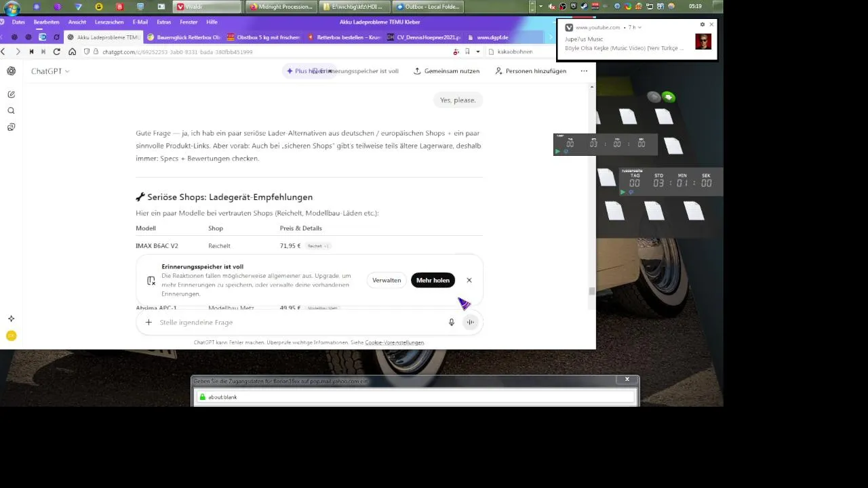Open new chat from ChatGPT sidebar
The image size is (868, 488).
pos(11,94)
